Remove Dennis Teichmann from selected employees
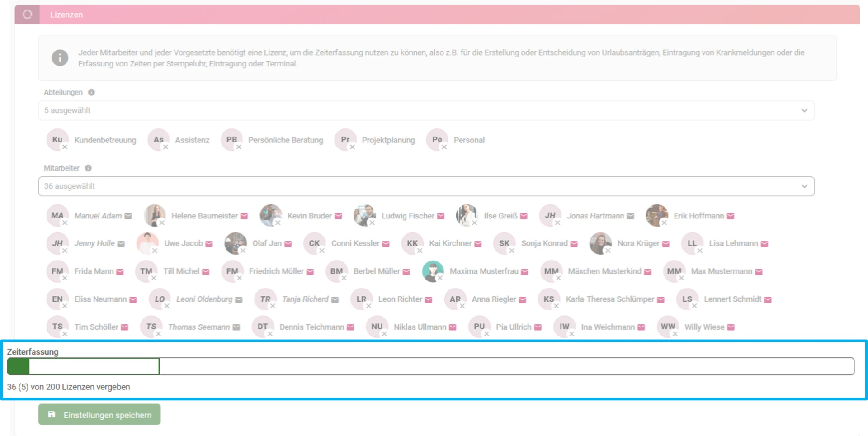 coord(270,334)
